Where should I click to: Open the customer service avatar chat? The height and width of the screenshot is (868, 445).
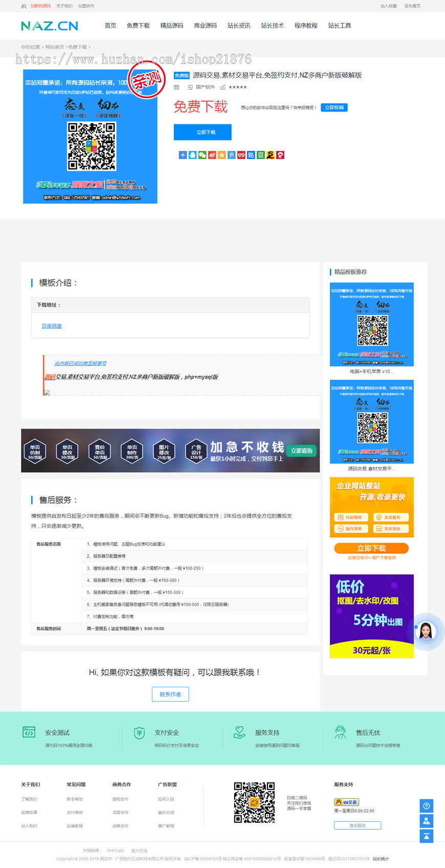426,632
